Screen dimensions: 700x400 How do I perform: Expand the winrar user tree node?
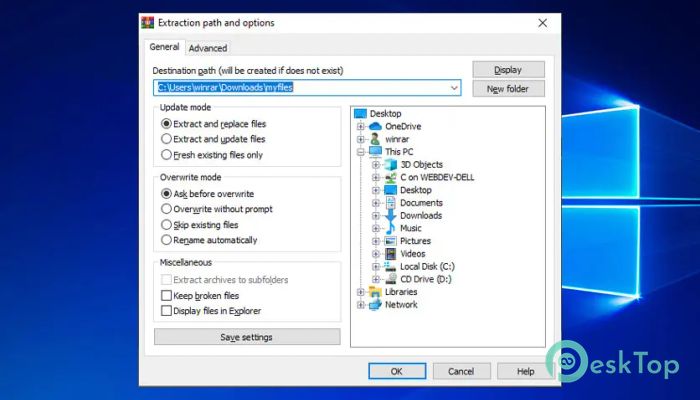click(x=361, y=139)
